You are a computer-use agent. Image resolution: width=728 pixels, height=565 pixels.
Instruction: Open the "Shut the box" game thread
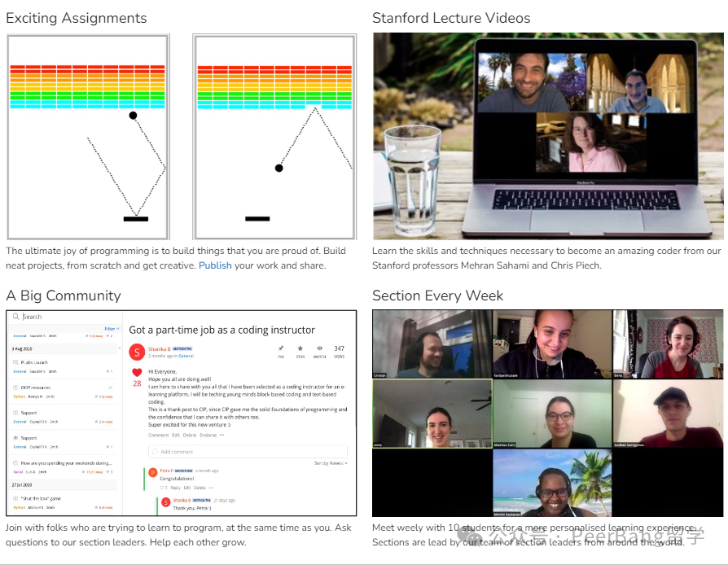[x=63, y=503]
